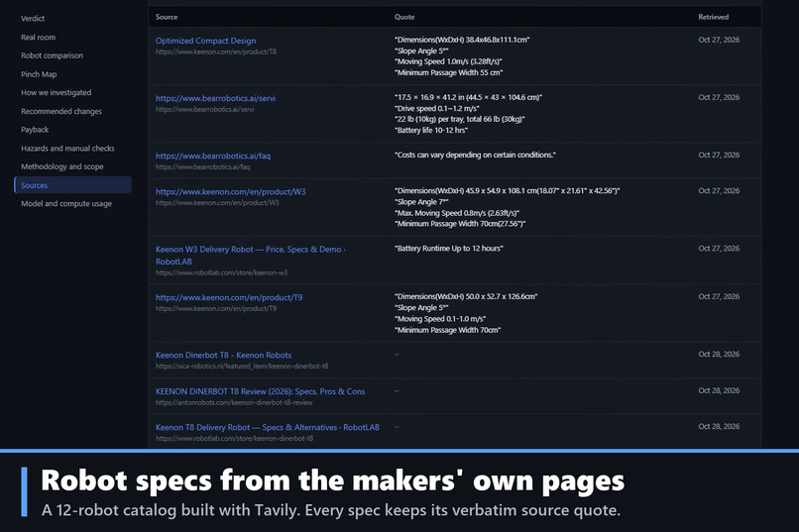Screen dimensions: 799x532
Task: Go to Real room section
Action: [39, 38]
